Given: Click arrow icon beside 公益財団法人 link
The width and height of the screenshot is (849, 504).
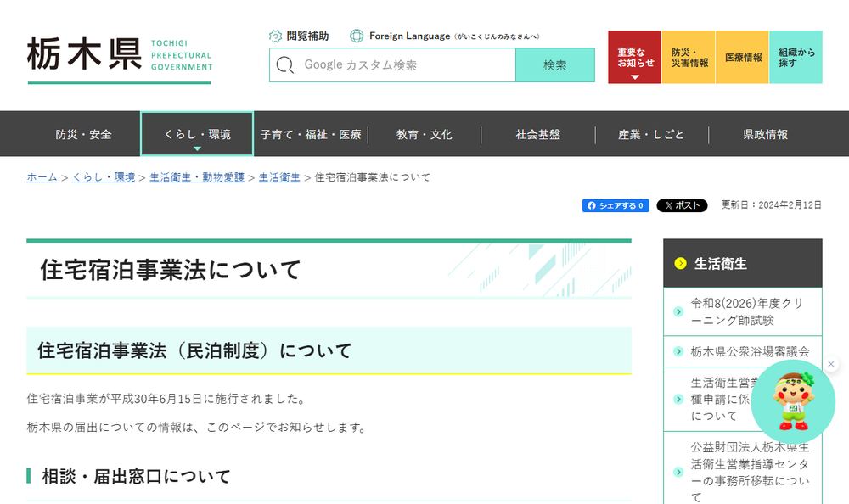Looking at the screenshot, I should click(x=678, y=472).
